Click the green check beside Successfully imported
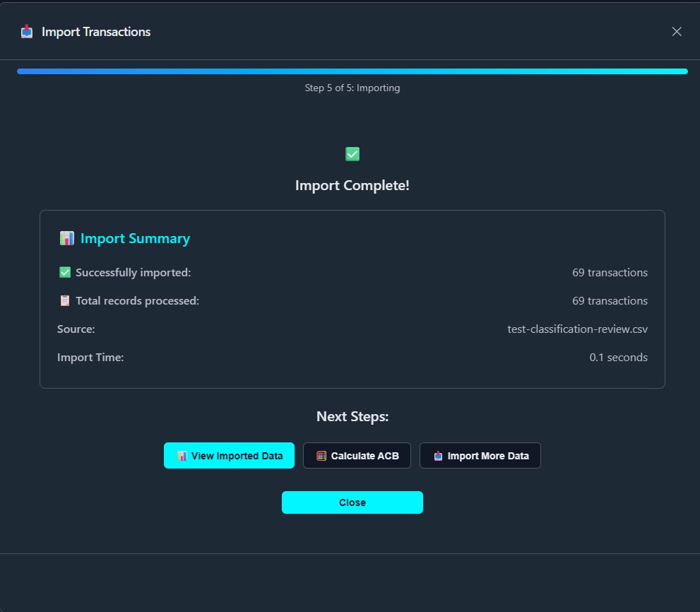Screen dimensions: 700x612 click(x=65, y=273)
